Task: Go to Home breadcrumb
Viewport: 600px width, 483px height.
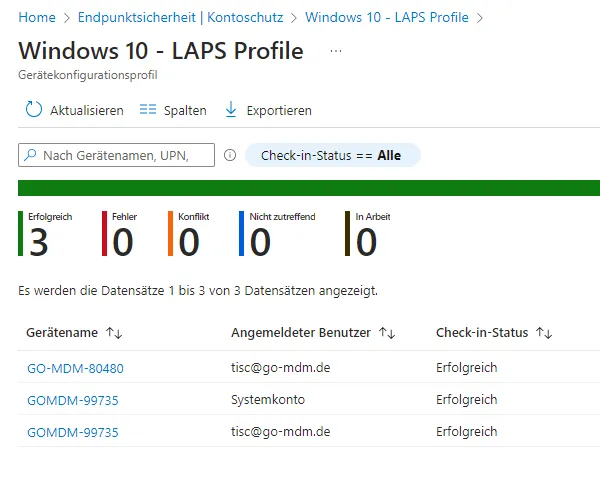Action: 37,17
